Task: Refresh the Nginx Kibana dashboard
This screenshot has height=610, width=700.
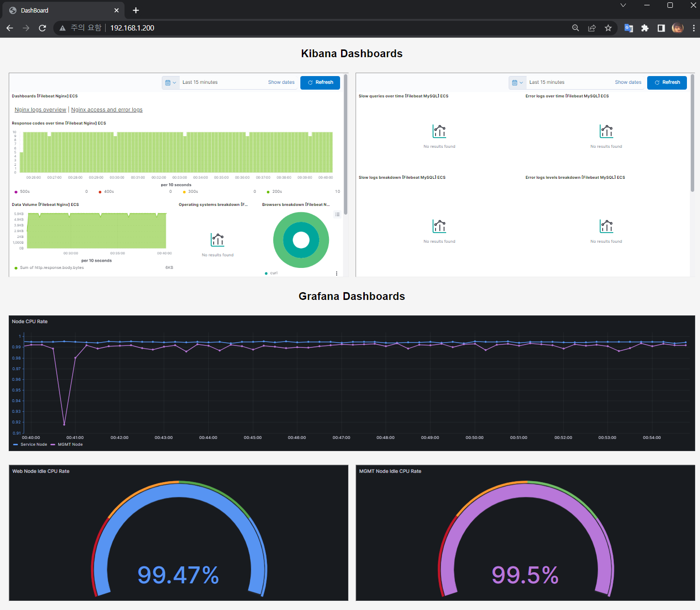Action: click(320, 82)
